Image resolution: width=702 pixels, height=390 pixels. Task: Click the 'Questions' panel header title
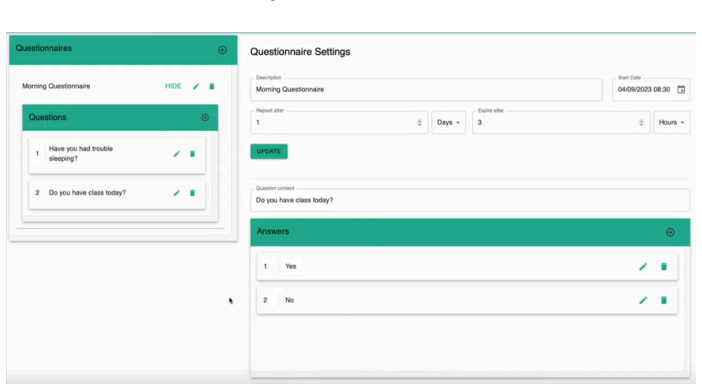(47, 117)
